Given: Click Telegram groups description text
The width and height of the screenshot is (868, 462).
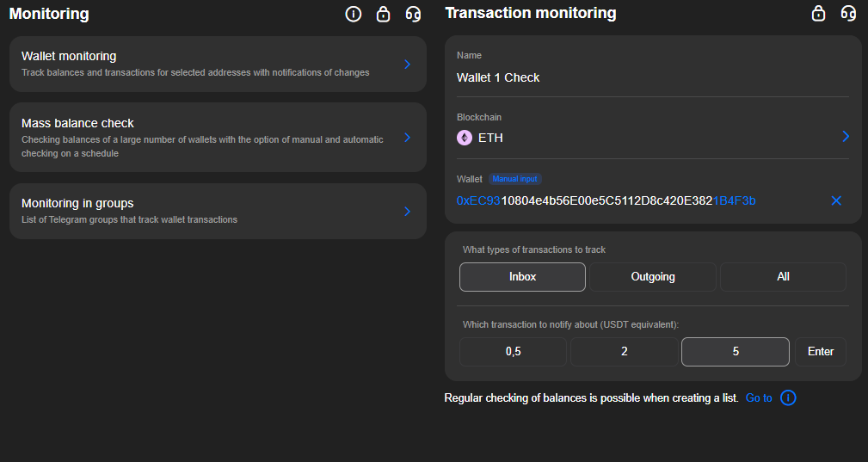Looking at the screenshot, I should click(130, 219).
